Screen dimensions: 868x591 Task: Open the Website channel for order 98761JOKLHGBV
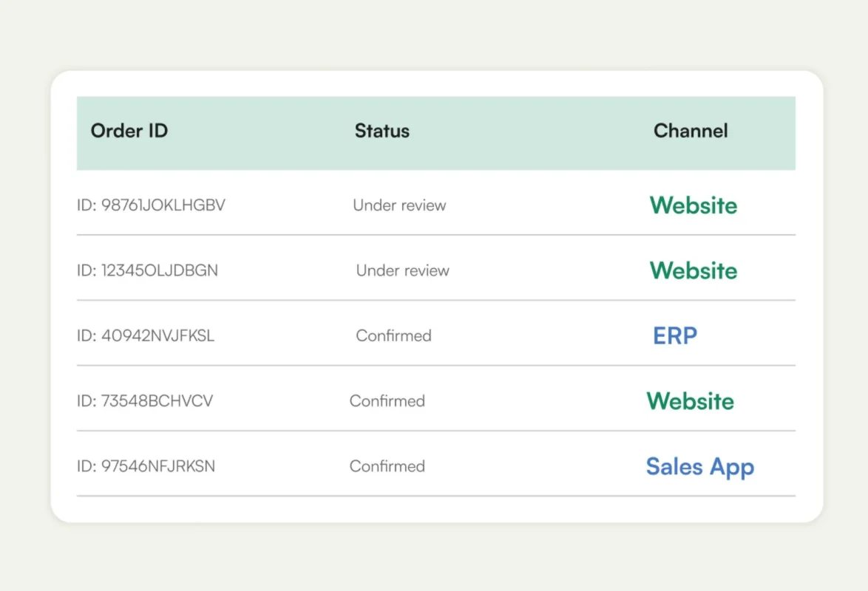point(693,205)
